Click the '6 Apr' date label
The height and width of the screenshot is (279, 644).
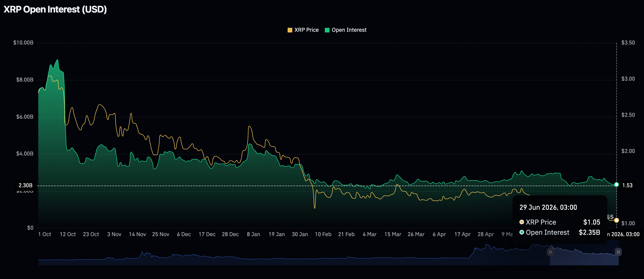[x=439, y=234]
